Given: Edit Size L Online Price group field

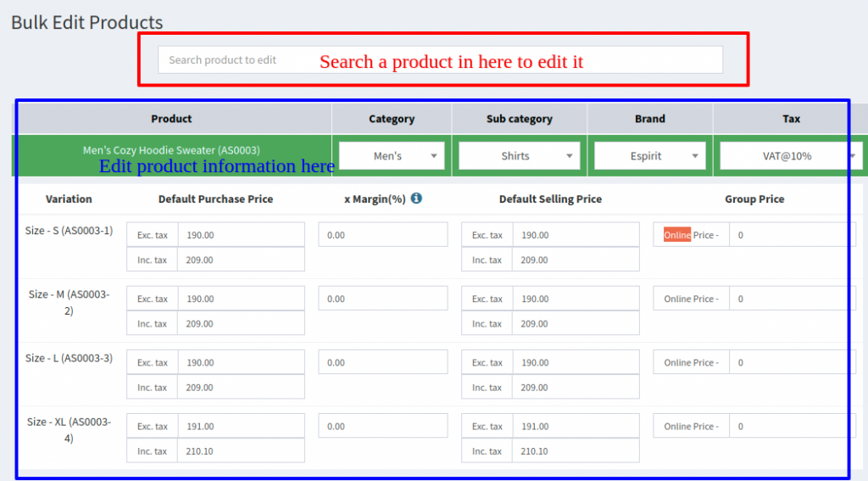Looking at the screenshot, I should [788, 362].
